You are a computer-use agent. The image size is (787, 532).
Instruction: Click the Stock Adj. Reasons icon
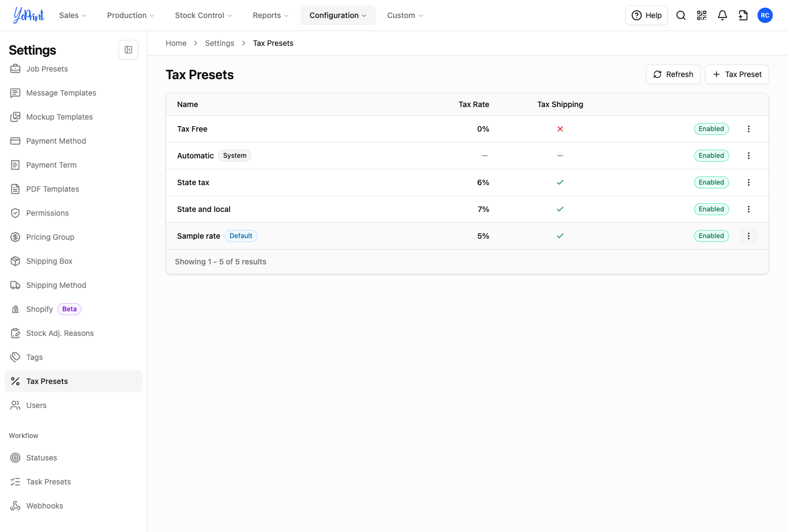15,333
